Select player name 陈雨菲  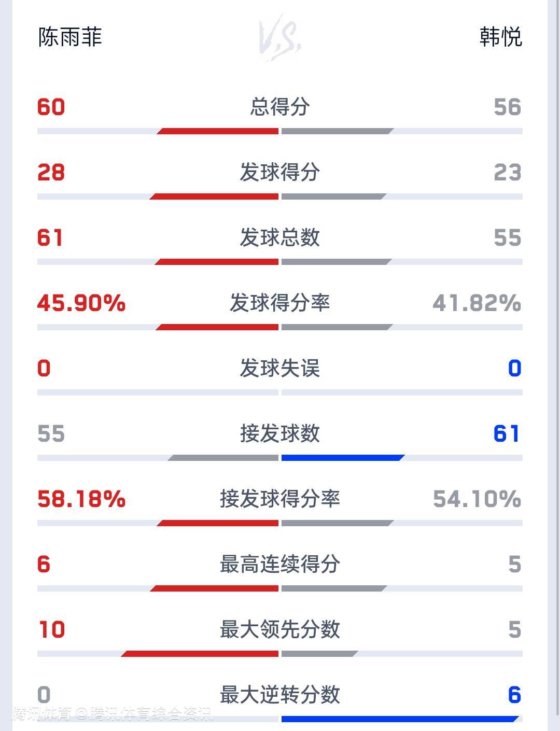70,37
